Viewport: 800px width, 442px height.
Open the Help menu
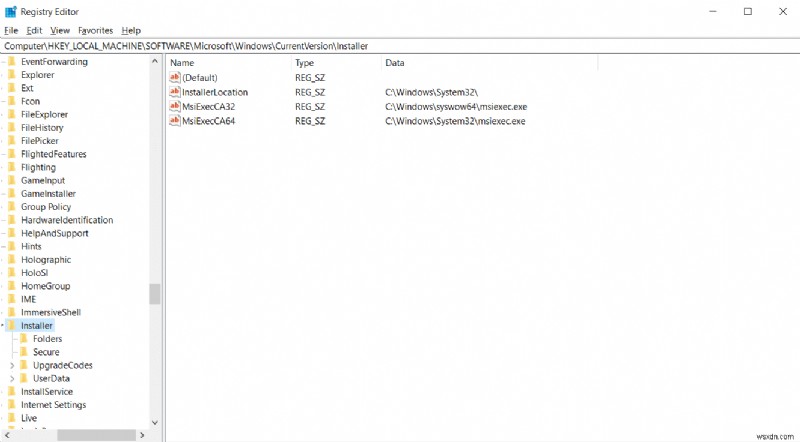[131, 31]
